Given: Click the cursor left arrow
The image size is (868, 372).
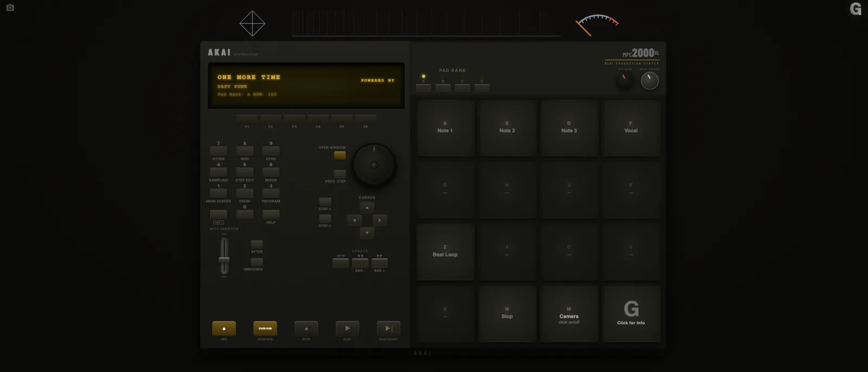Looking at the screenshot, I should click(x=354, y=220).
